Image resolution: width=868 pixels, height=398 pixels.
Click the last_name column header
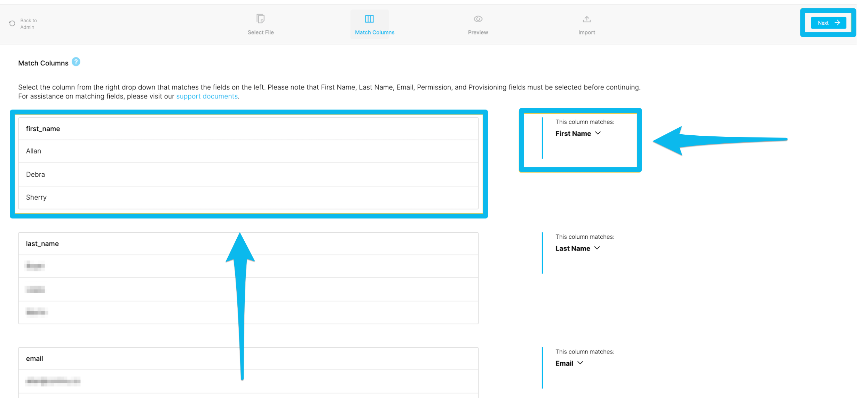[248, 244]
